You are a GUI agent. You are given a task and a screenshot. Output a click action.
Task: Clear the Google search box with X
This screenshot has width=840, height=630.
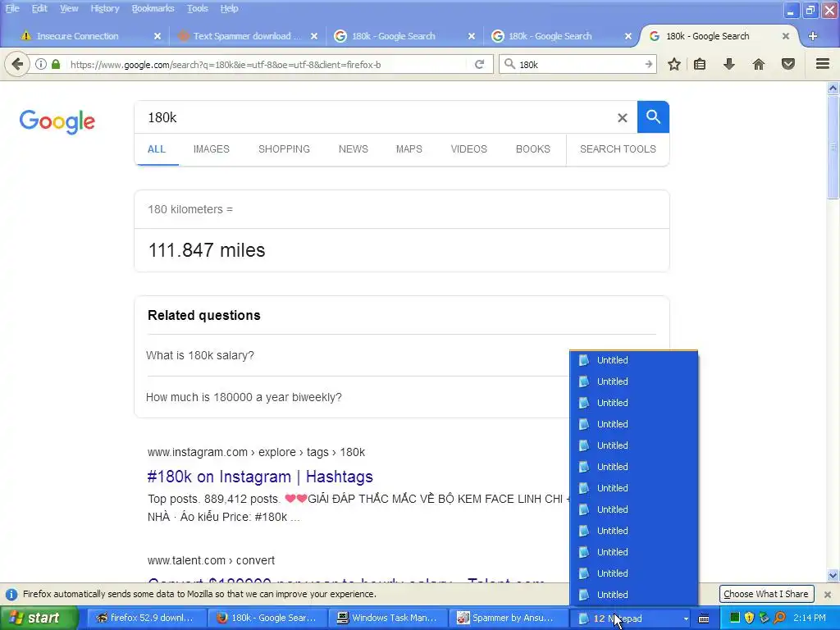(x=622, y=118)
